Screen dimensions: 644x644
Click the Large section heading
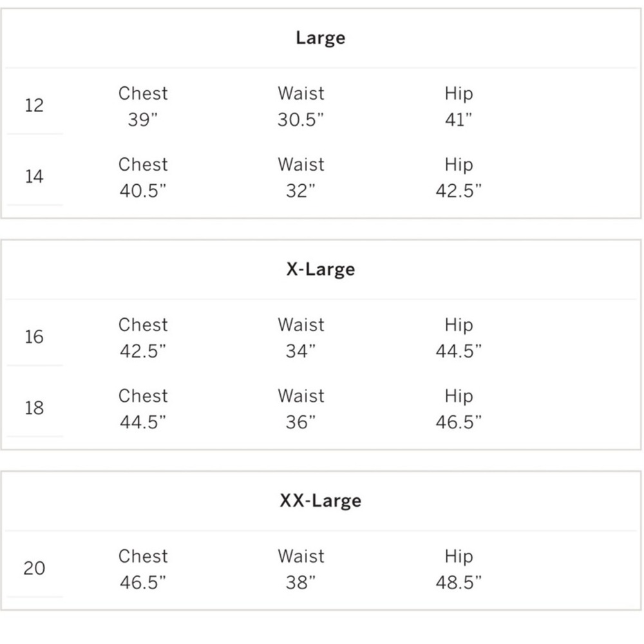(x=321, y=38)
